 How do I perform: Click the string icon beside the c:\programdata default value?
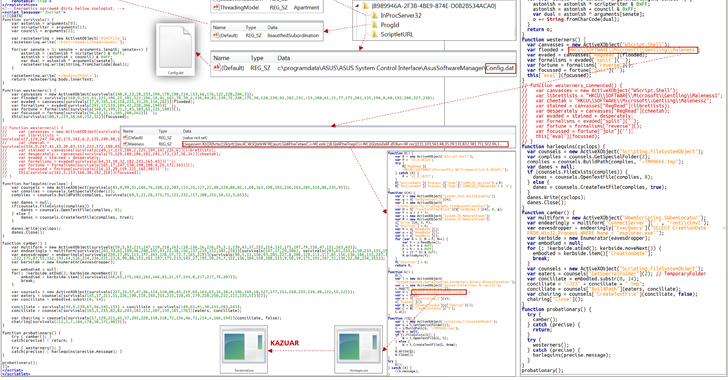(x=217, y=68)
